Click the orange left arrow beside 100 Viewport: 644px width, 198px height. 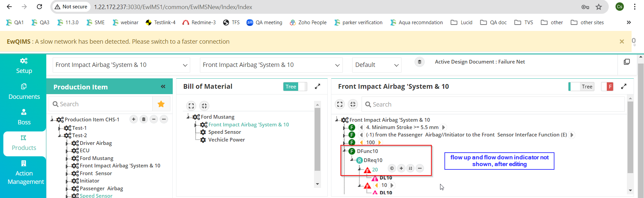point(361,143)
